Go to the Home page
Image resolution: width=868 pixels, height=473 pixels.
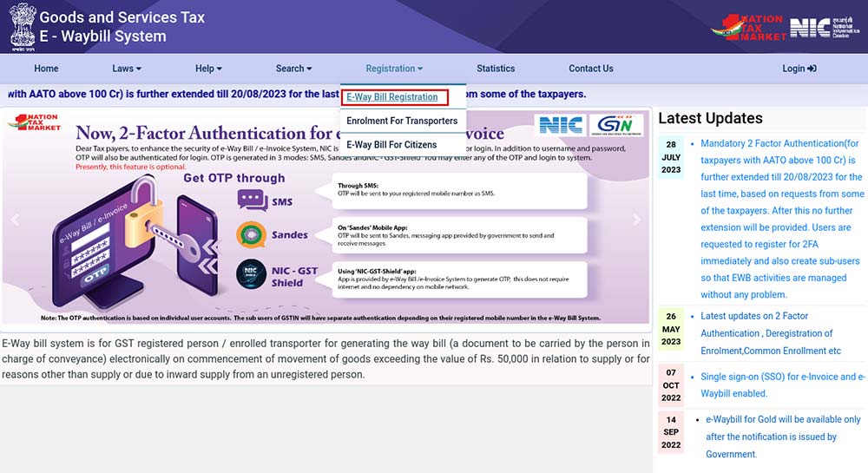46,69
